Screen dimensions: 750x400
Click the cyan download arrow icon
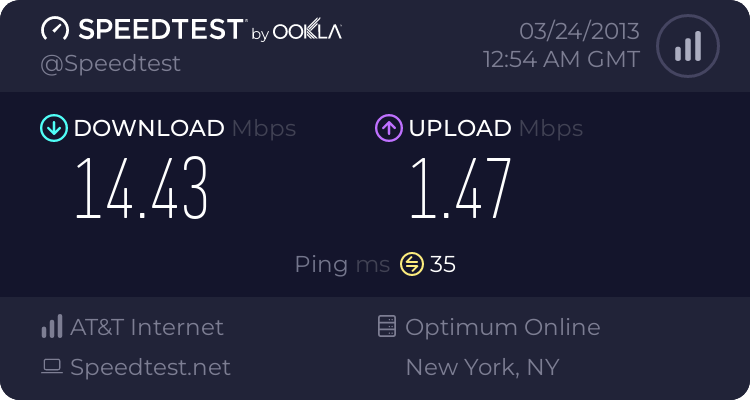[54, 128]
